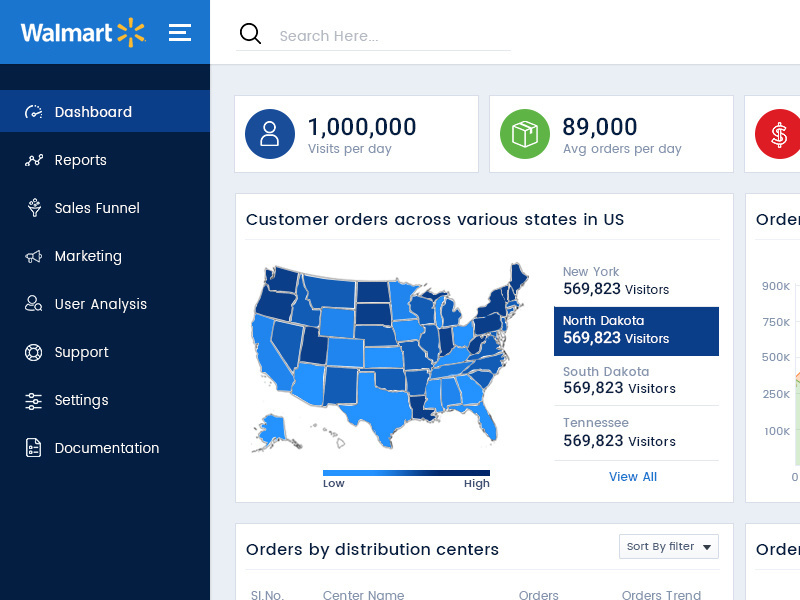Click the Marketing megaphone icon
This screenshot has height=600, width=800.
click(34, 256)
